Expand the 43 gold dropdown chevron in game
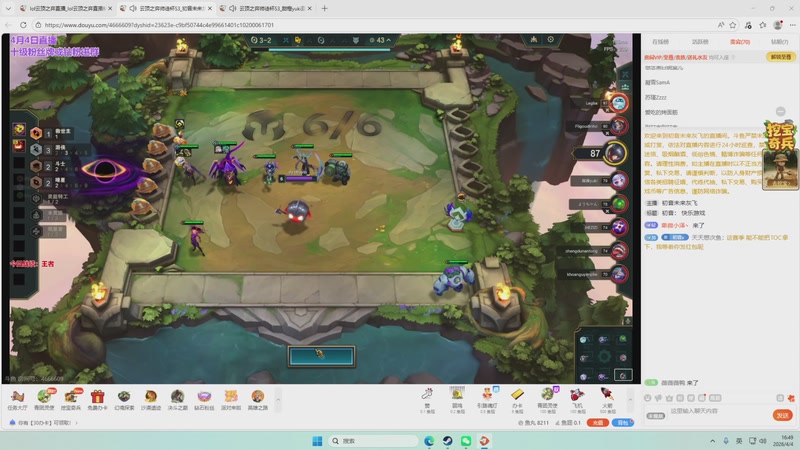Screen dimensions: 800x450 tap(389, 40)
